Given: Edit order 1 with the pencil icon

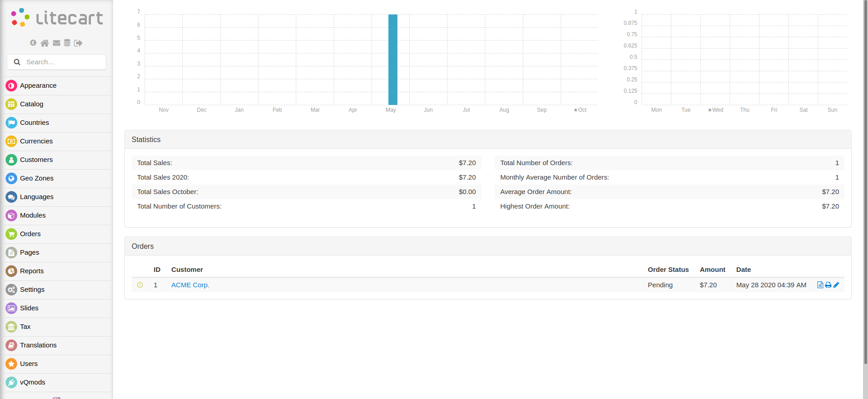Looking at the screenshot, I should point(836,285).
